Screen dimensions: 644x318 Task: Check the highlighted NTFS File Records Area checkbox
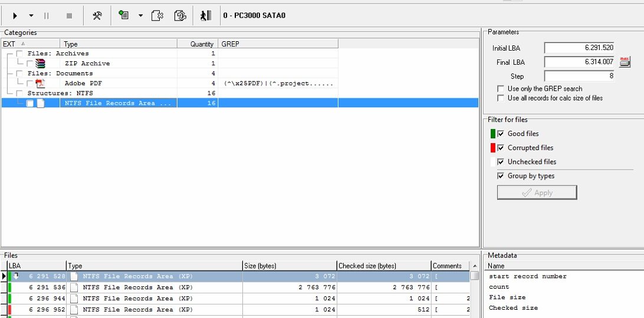[x=30, y=104]
